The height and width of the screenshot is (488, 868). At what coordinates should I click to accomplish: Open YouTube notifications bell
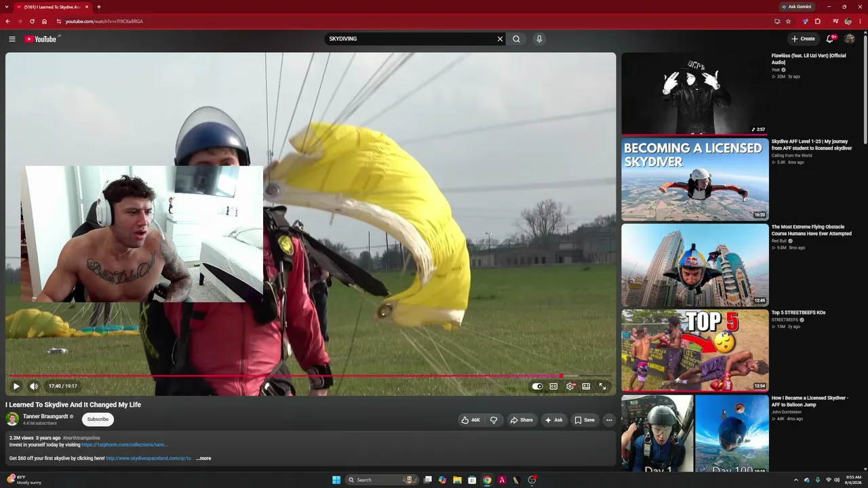tap(830, 39)
